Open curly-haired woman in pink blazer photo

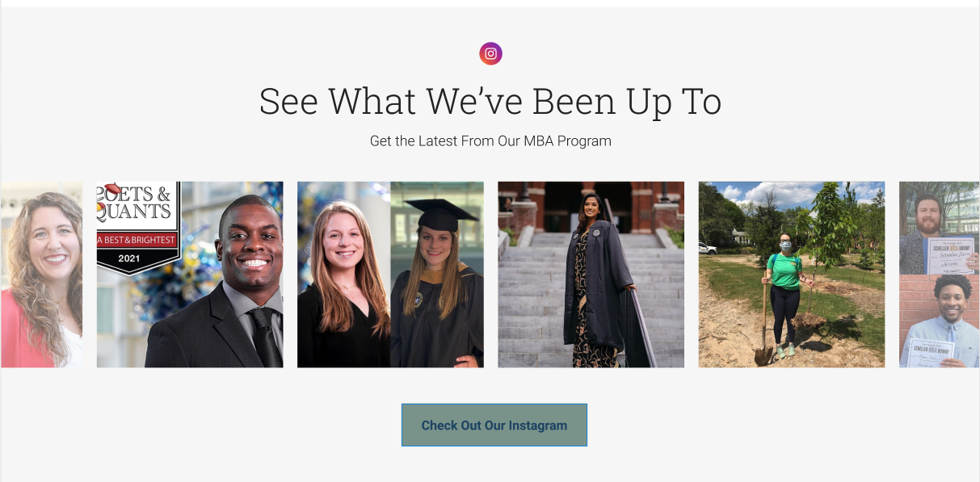[41, 275]
